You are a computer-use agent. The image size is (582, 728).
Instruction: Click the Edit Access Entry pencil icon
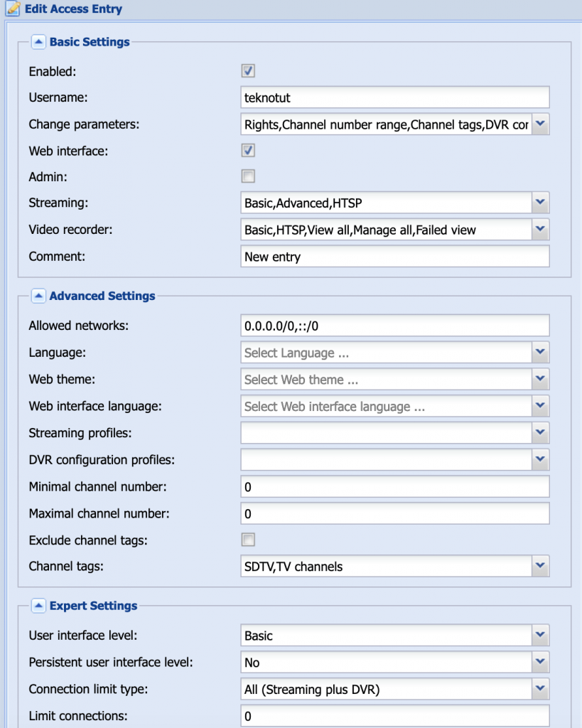[13, 9]
